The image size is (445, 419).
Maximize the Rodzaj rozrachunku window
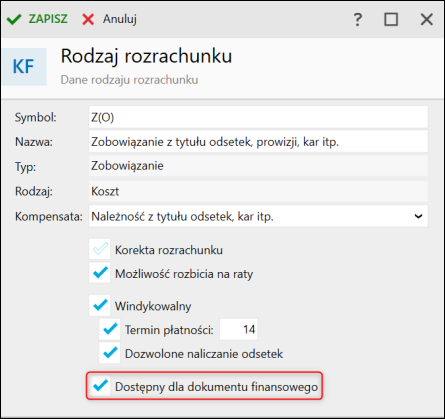pos(391,19)
